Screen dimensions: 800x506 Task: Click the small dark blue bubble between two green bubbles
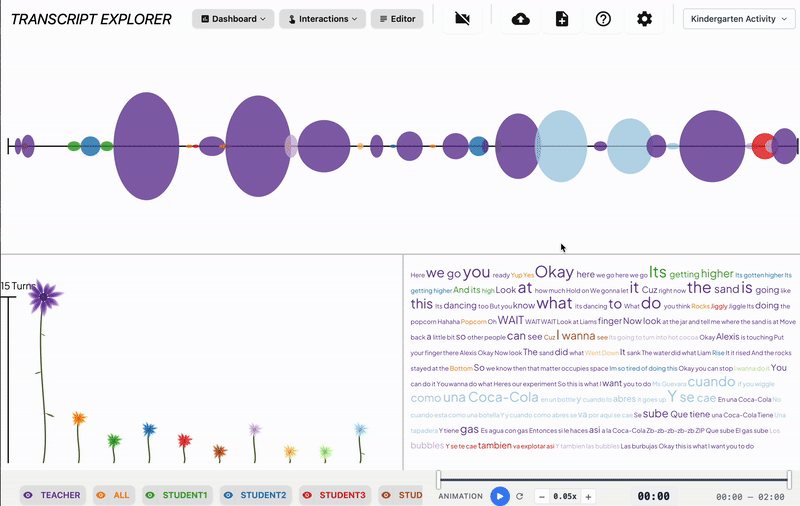pos(90,146)
